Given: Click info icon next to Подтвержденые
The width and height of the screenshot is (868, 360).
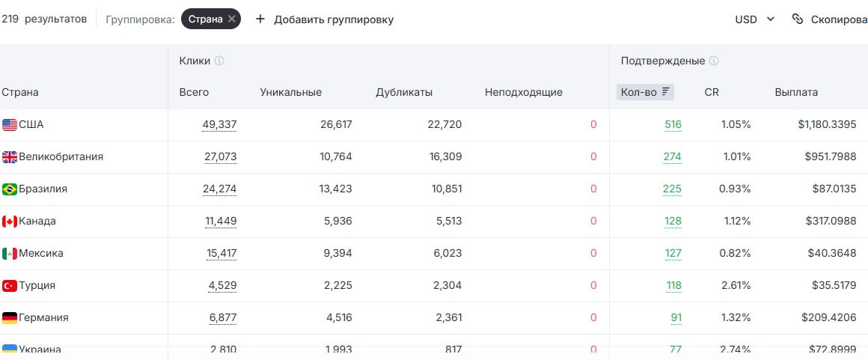Looking at the screenshot, I should point(714,61).
